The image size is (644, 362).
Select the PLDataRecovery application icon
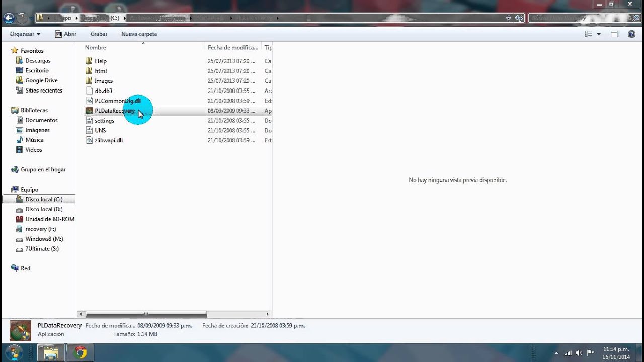coord(89,111)
